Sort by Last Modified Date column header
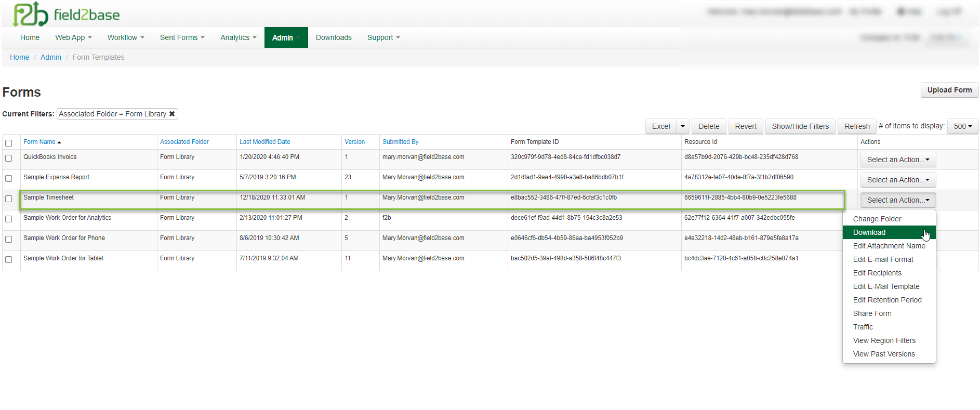 (264, 142)
